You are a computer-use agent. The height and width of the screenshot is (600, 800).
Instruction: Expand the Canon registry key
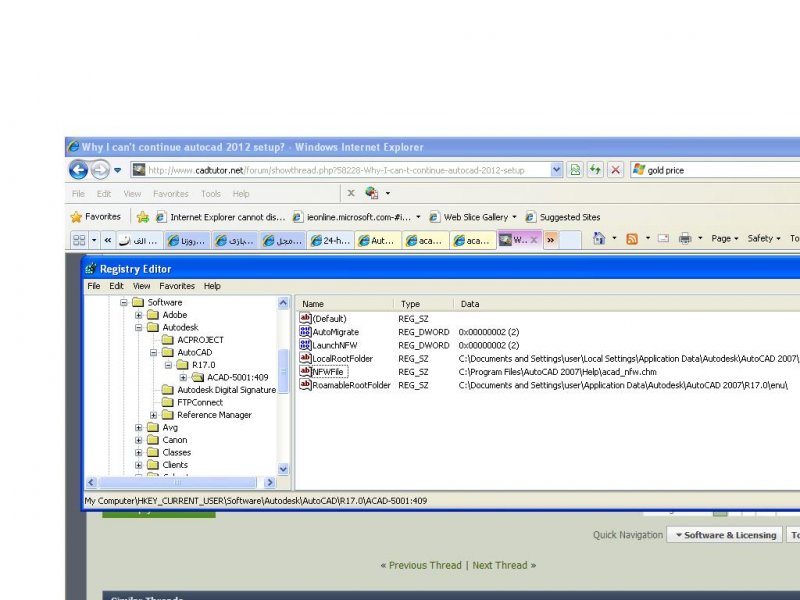(x=138, y=440)
